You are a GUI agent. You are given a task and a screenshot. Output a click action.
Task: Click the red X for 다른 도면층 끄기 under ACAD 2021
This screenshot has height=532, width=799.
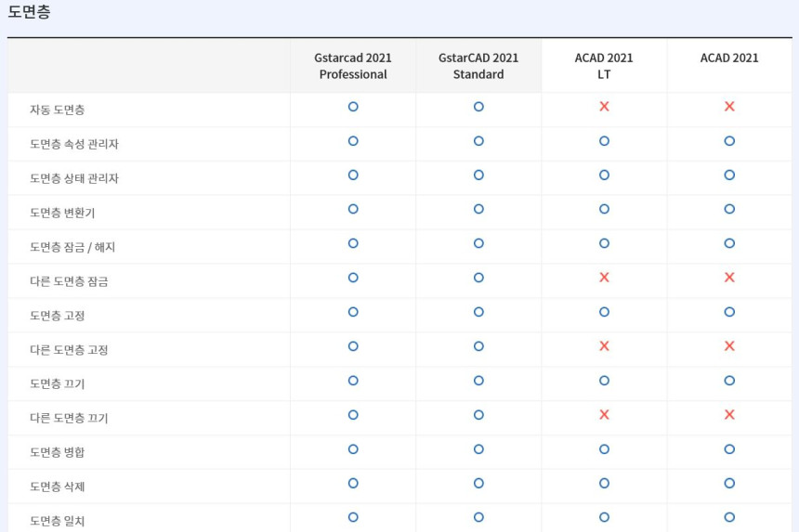coord(729,415)
